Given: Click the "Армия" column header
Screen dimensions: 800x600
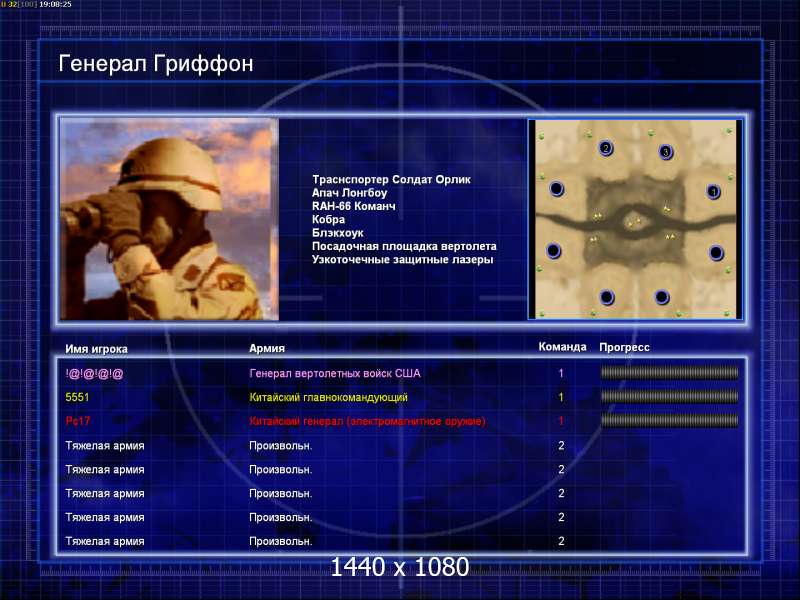Looking at the screenshot, I should point(267,348).
